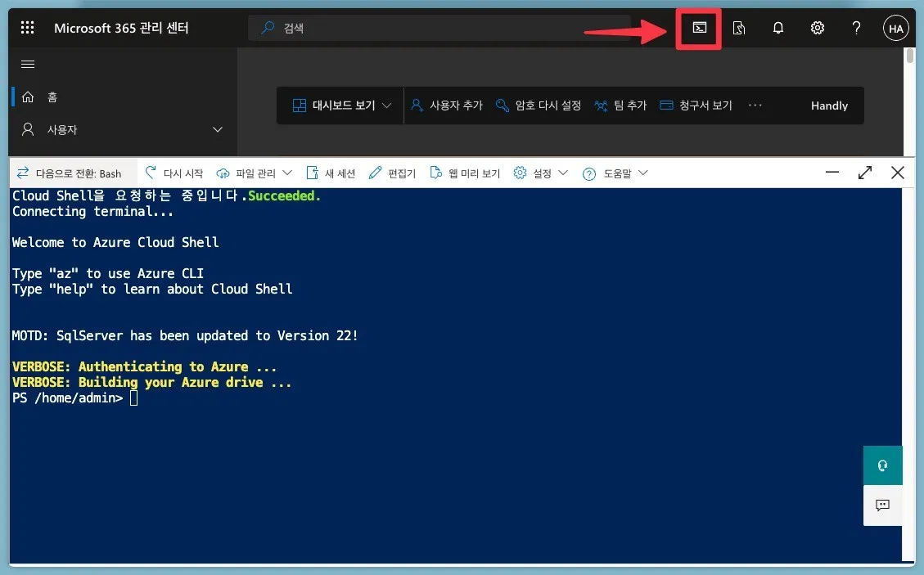The height and width of the screenshot is (575, 924).
Task: Open the shell 설정 dropdown
Action: 540,173
